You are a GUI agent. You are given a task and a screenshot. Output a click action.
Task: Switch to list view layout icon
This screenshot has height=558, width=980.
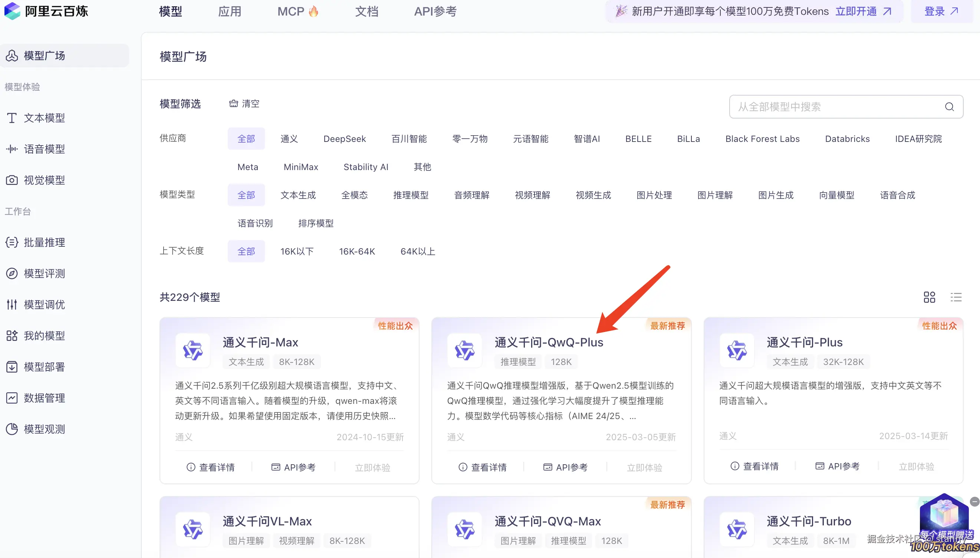pos(956,297)
